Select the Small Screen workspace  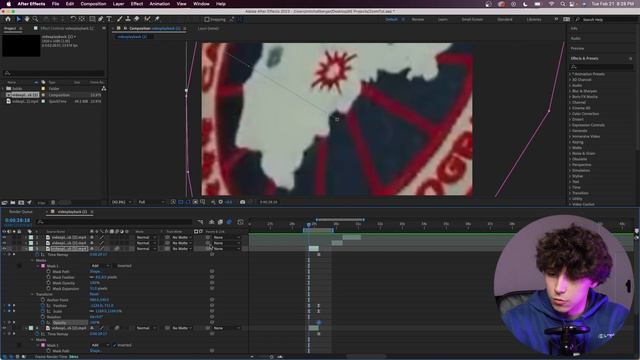pyautogui.click(x=472, y=19)
